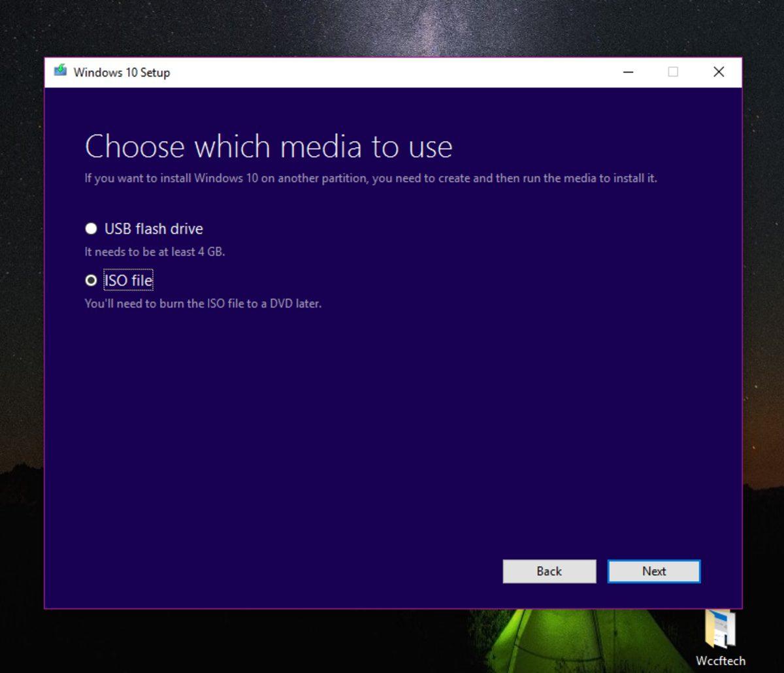The width and height of the screenshot is (784, 673).
Task: Click the USB flash drive label text
Action: click(154, 229)
